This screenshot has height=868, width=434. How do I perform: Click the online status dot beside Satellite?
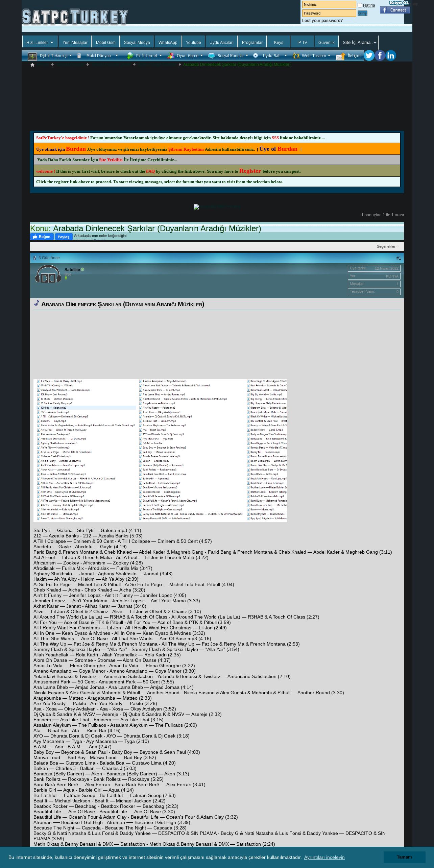[82, 269]
